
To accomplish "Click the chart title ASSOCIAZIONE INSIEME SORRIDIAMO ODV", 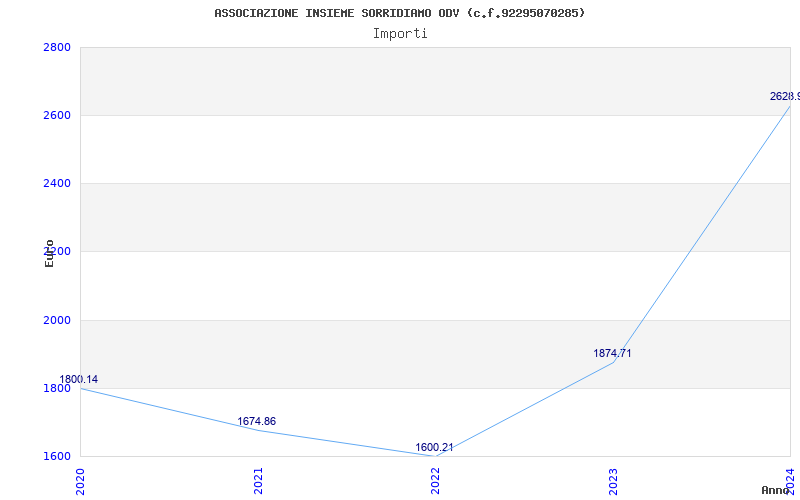I will click(399, 13).
